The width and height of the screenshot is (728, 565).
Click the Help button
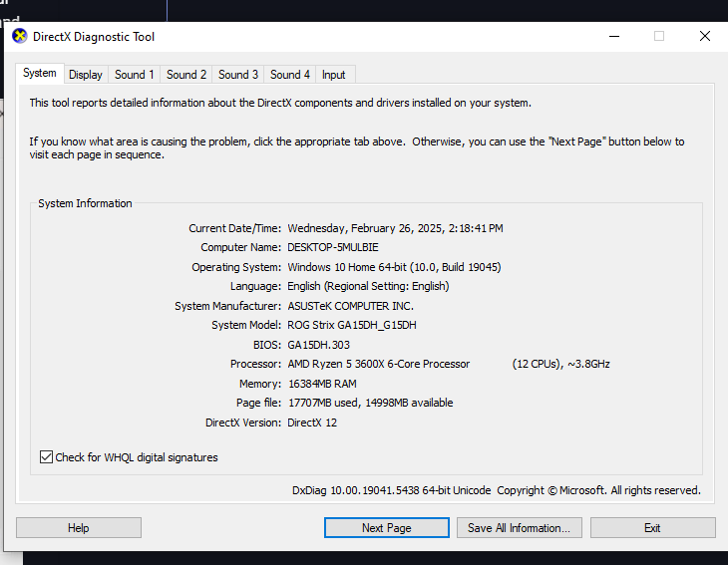[79, 528]
